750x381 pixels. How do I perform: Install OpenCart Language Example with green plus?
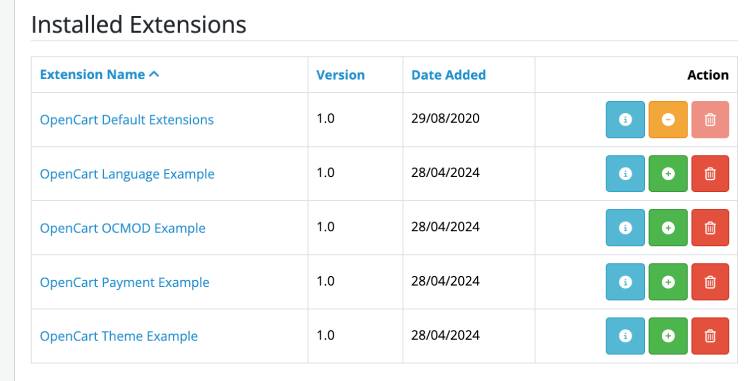point(668,174)
